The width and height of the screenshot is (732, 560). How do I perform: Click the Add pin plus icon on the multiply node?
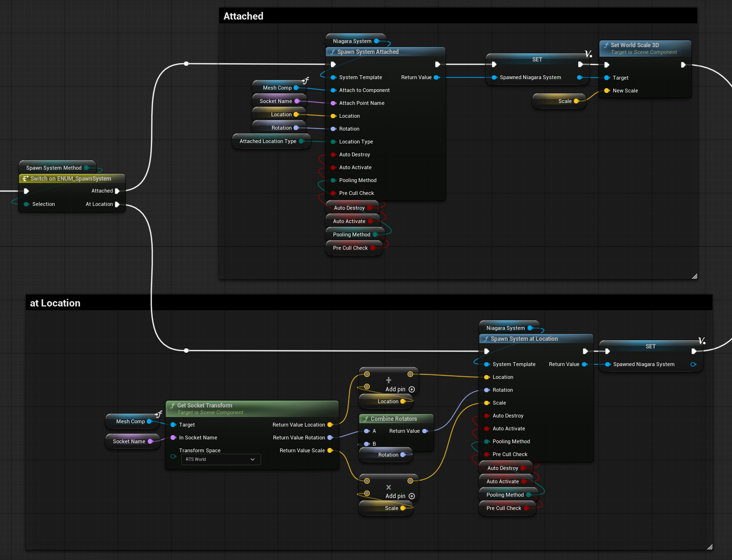coord(412,496)
